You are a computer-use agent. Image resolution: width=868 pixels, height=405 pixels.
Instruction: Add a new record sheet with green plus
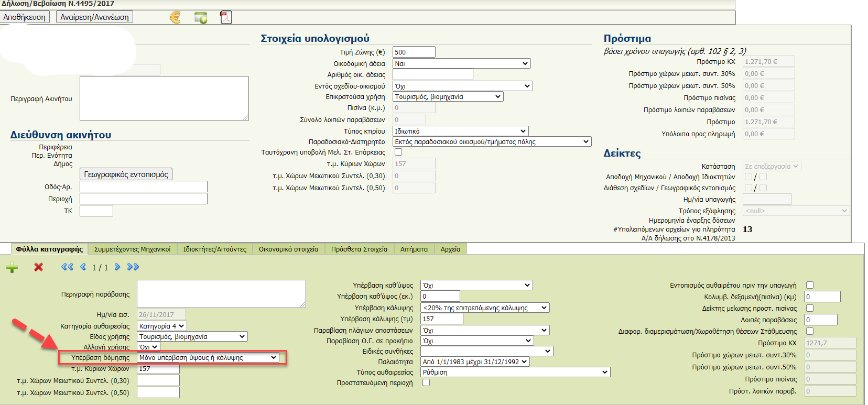12,267
